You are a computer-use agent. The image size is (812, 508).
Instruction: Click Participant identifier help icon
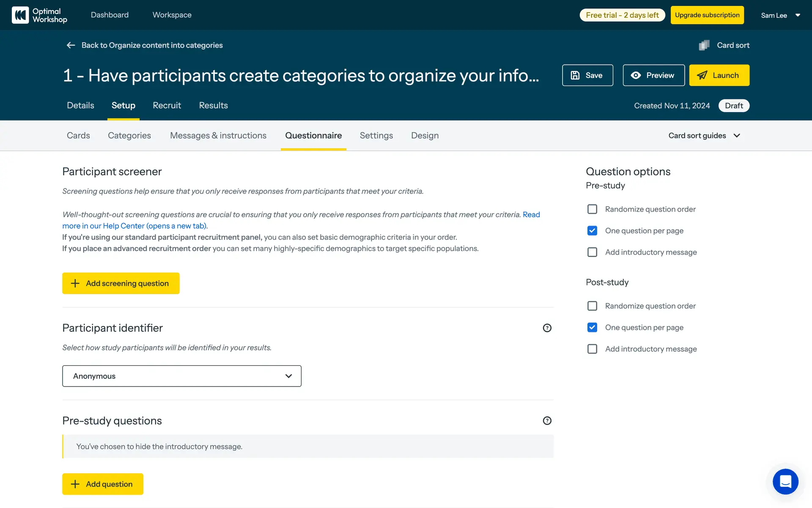tap(547, 328)
